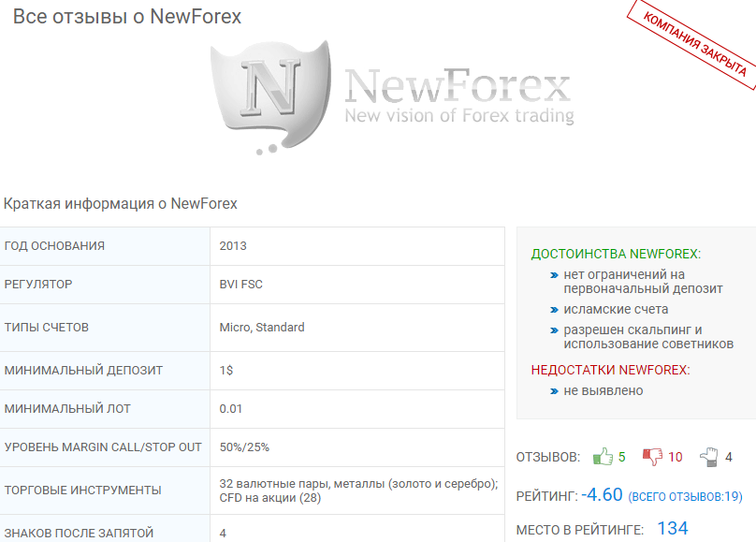Click the NewForex shield logo

pos(271,96)
